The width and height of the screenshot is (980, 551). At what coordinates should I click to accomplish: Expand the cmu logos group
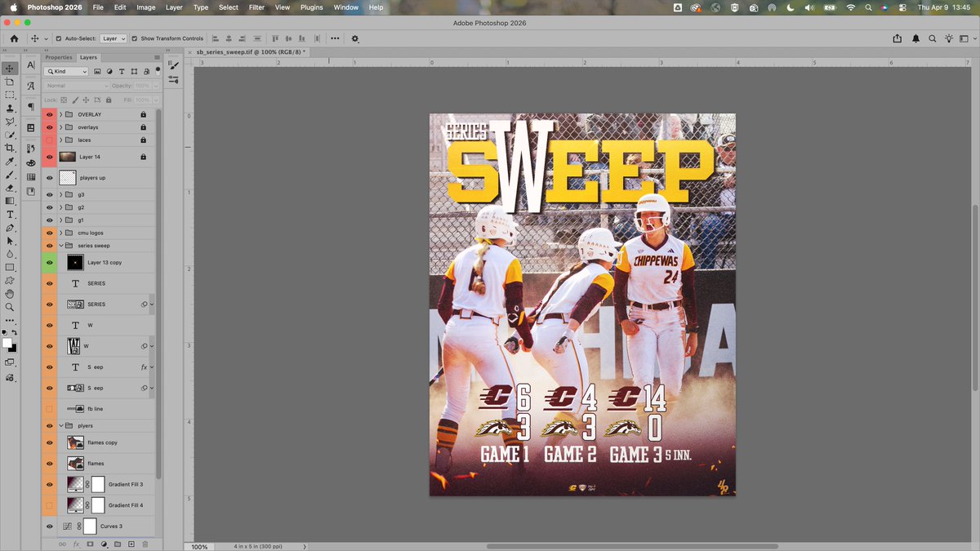[61, 233]
